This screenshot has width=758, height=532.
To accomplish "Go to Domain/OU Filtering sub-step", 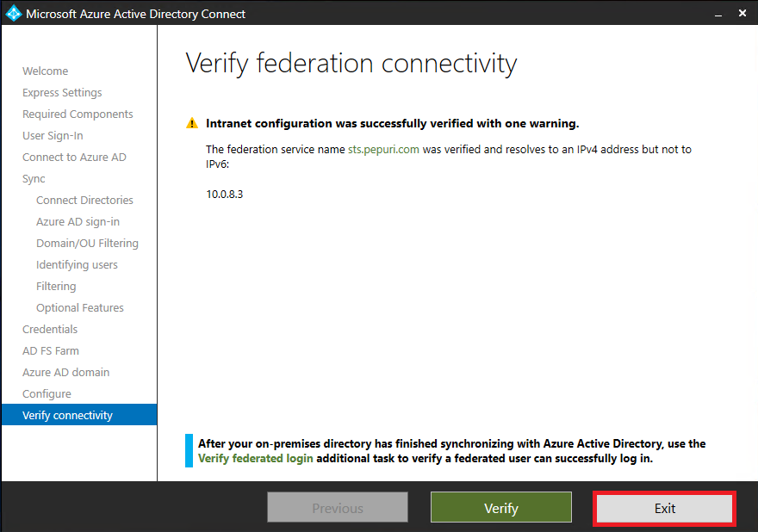I will coord(87,243).
